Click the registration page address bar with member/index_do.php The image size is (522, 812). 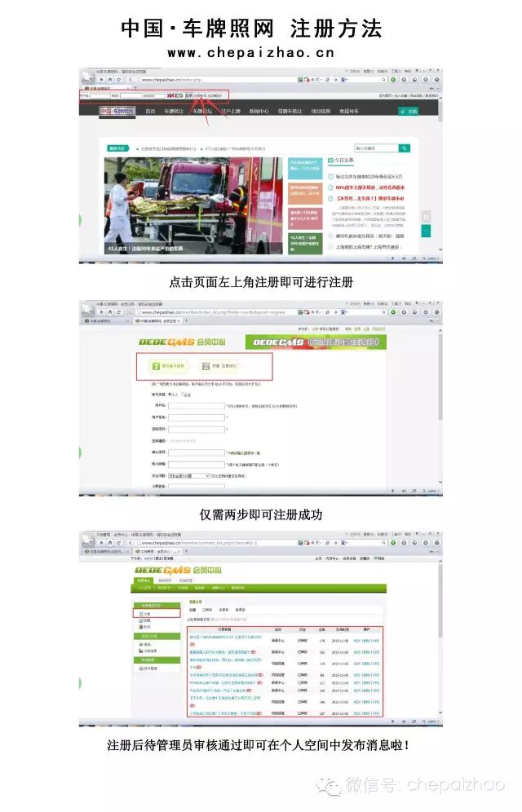pos(218,312)
